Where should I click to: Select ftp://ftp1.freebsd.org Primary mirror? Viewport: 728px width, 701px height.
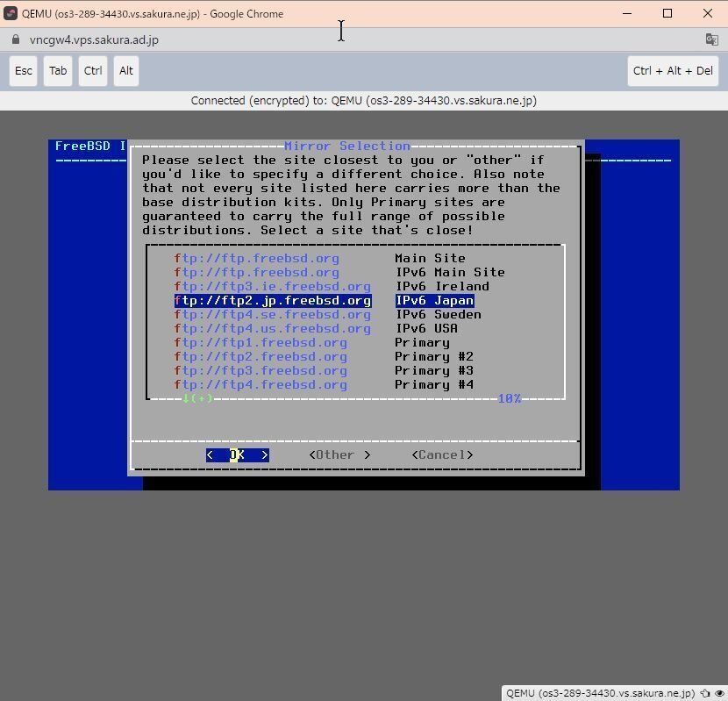click(311, 342)
